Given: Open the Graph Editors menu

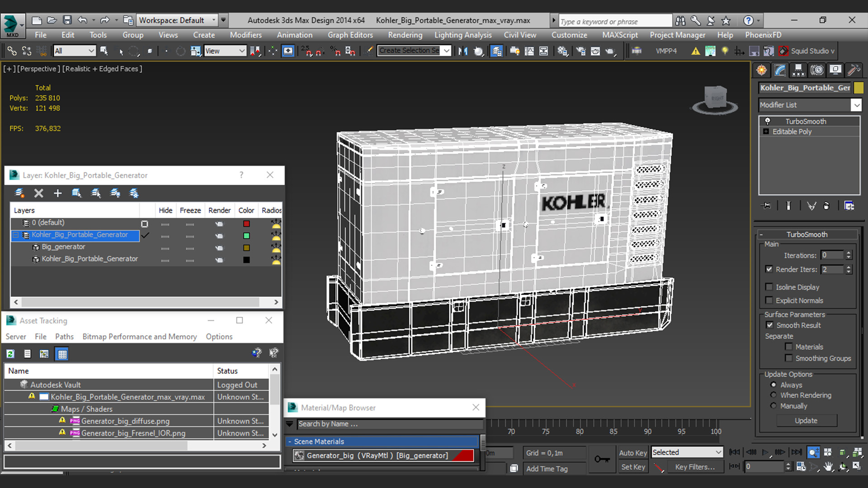Looking at the screenshot, I should pyautogui.click(x=350, y=35).
